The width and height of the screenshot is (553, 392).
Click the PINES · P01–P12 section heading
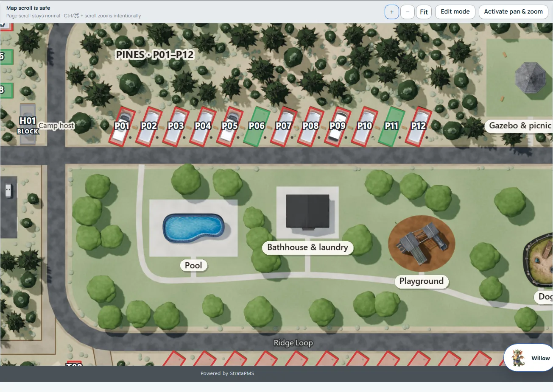coord(155,55)
